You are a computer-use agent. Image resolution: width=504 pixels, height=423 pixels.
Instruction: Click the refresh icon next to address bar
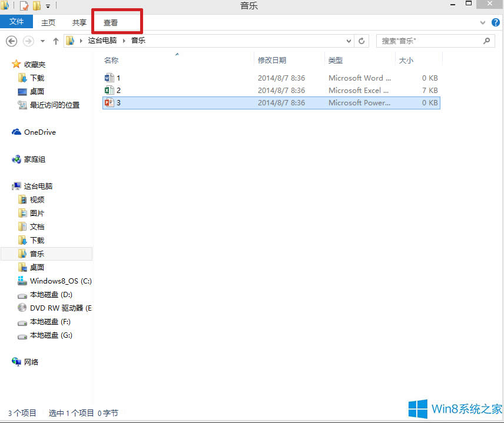tap(362, 41)
